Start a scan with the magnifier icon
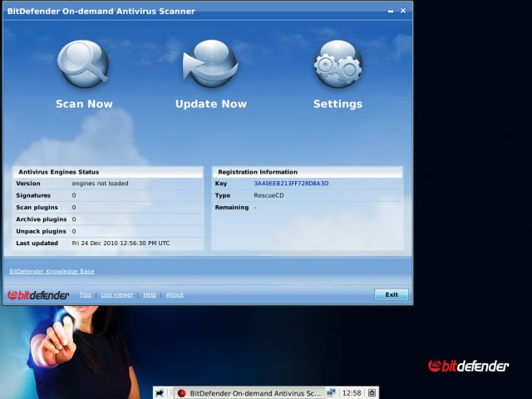This screenshot has height=399, width=532. pos(83,64)
